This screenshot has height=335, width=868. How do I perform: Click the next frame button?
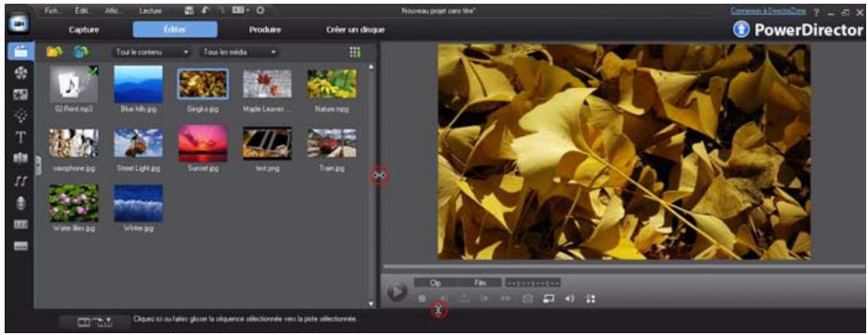[484, 299]
